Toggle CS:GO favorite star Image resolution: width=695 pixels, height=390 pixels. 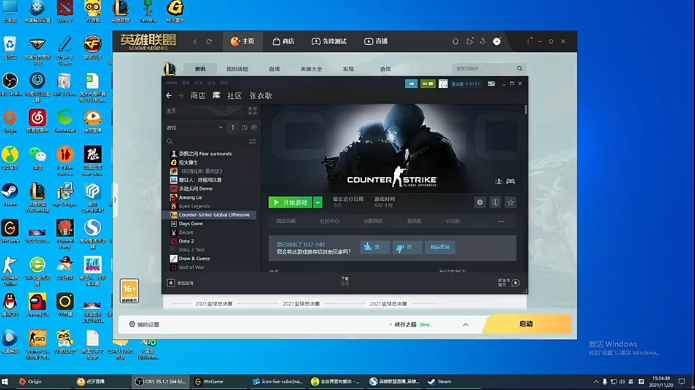click(510, 203)
